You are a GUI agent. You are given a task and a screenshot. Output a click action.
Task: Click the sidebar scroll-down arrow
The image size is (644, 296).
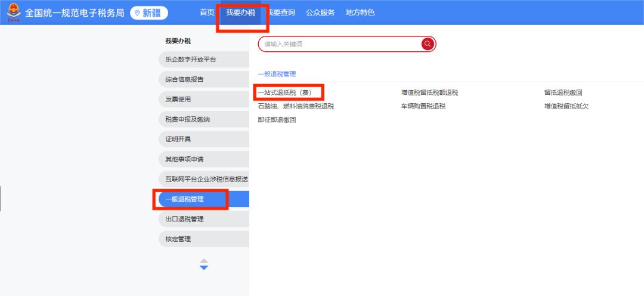[204, 268]
